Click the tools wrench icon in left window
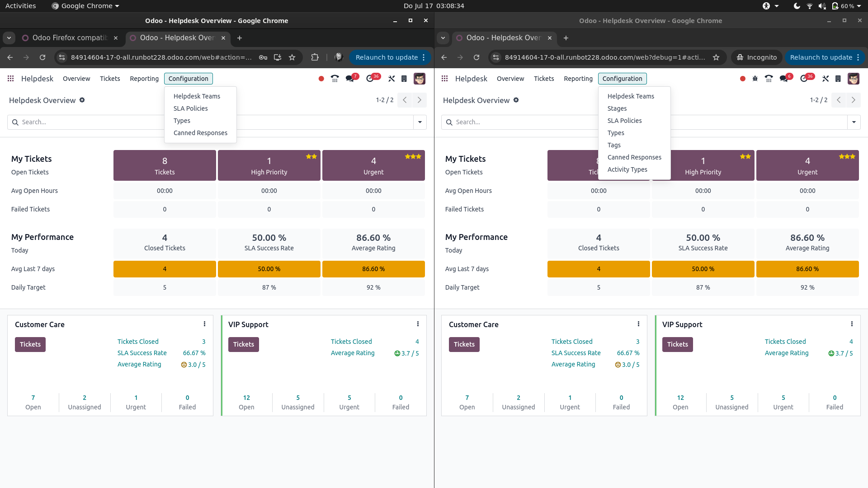Screen dimensions: 868x488 tap(392, 79)
